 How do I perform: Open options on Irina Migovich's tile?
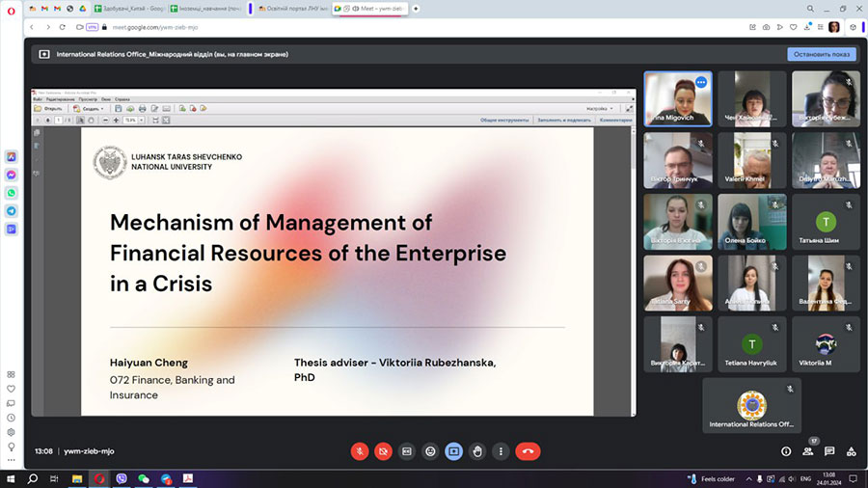coord(701,83)
